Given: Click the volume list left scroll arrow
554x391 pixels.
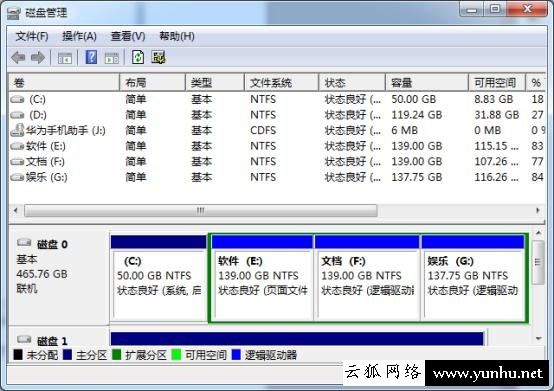Looking at the screenshot, I should pos(16,211).
